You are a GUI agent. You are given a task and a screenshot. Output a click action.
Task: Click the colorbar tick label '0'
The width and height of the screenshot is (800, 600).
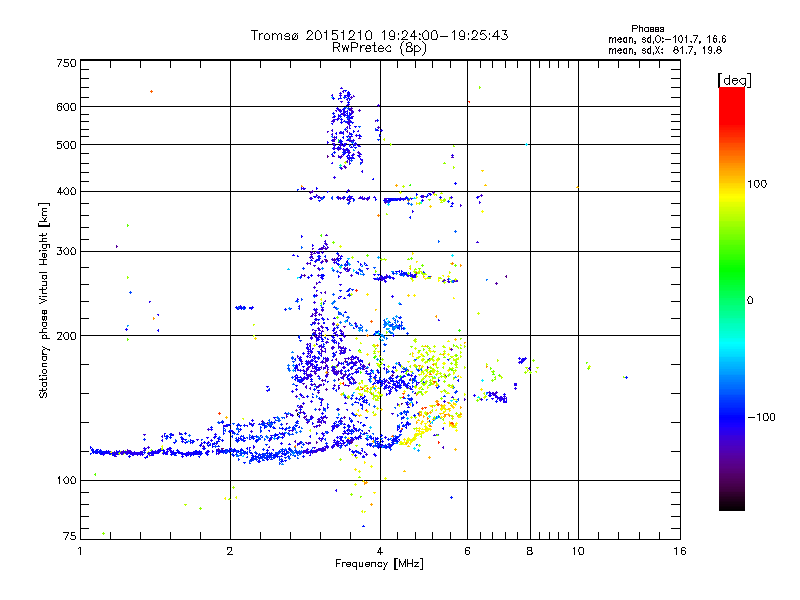[750, 301]
